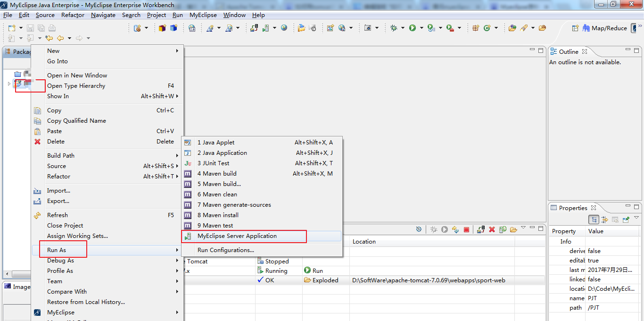Click the Deploy MyEclipse J2EE project icon
The height and width of the screenshot is (321, 644).
pos(254,28)
